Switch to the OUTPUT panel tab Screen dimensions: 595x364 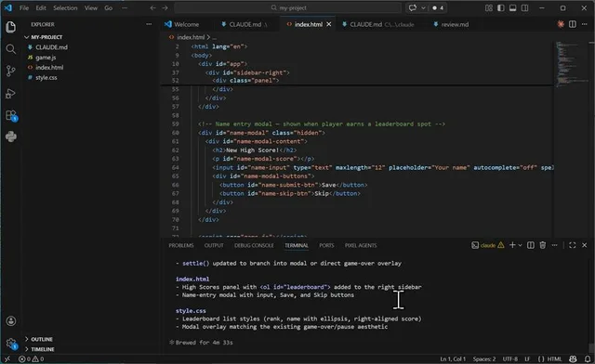coord(214,245)
